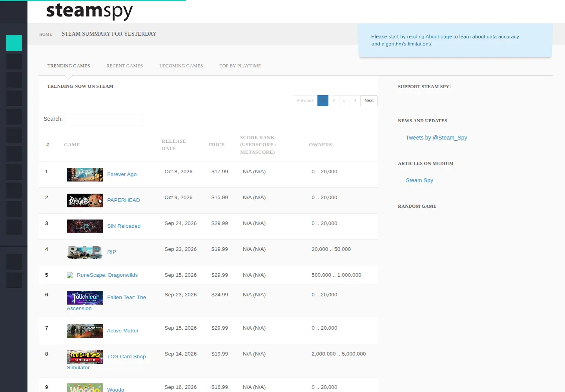Open the Woodo game link

tap(116, 390)
